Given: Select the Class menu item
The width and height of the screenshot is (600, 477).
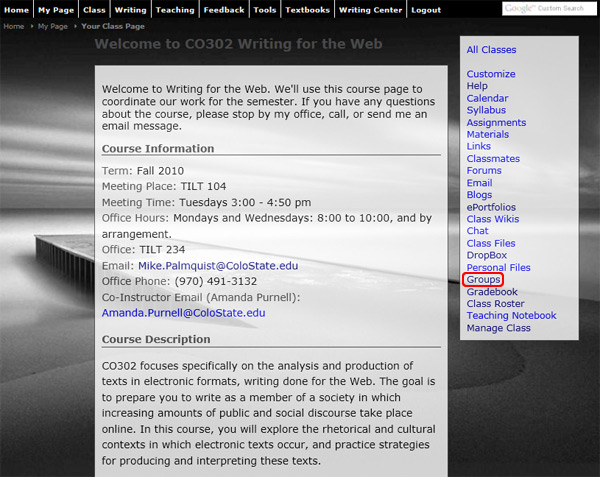Looking at the screenshot, I should [x=94, y=10].
